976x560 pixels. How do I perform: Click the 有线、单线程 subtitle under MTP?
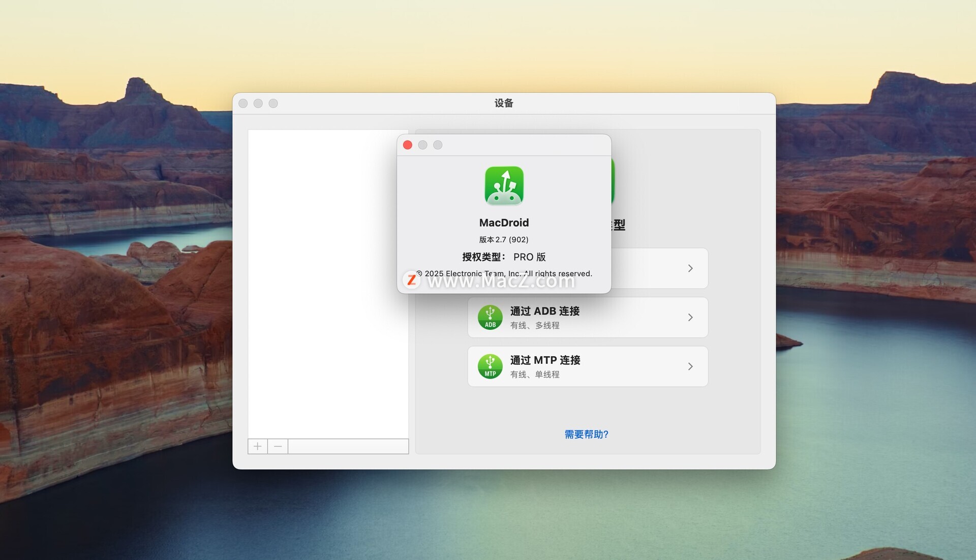point(535,375)
